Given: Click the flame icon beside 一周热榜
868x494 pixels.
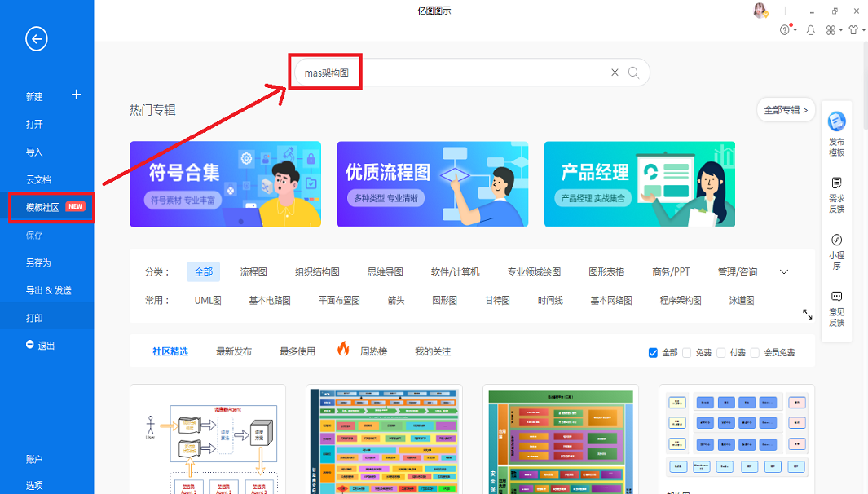Looking at the screenshot, I should pyautogui.click(x=343, y=348).
